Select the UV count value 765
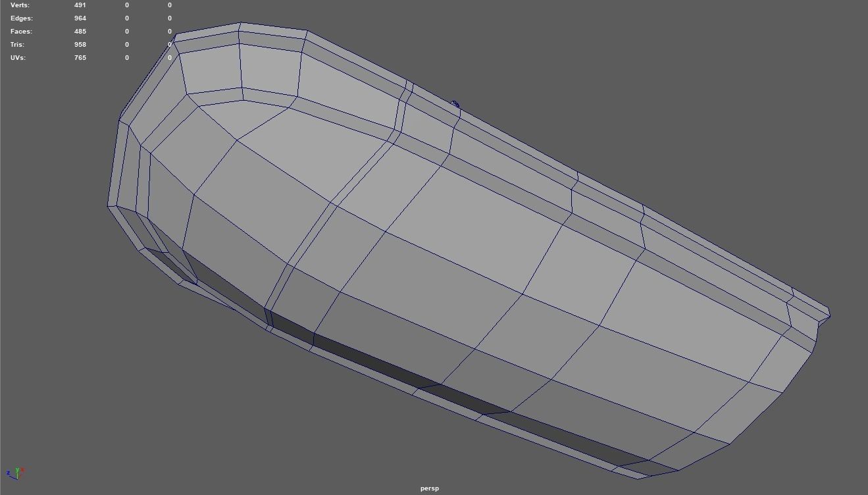This screenshot has height=495, width=868. pos(80,58)
